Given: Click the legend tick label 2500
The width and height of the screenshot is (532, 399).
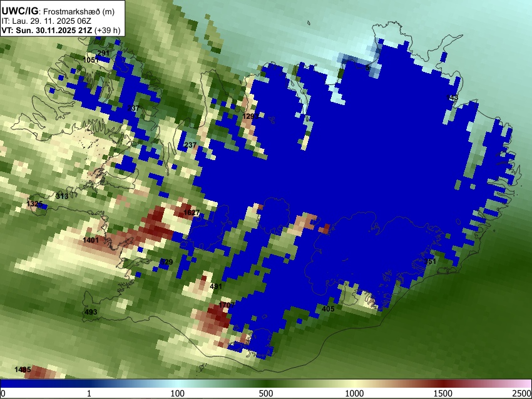Looking at the screenshot, I should pos(523,393).
